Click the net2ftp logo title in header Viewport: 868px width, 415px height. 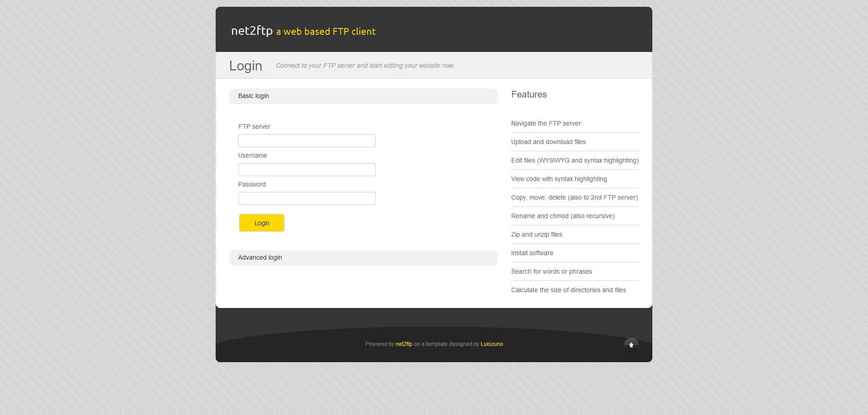coord(252,31)
